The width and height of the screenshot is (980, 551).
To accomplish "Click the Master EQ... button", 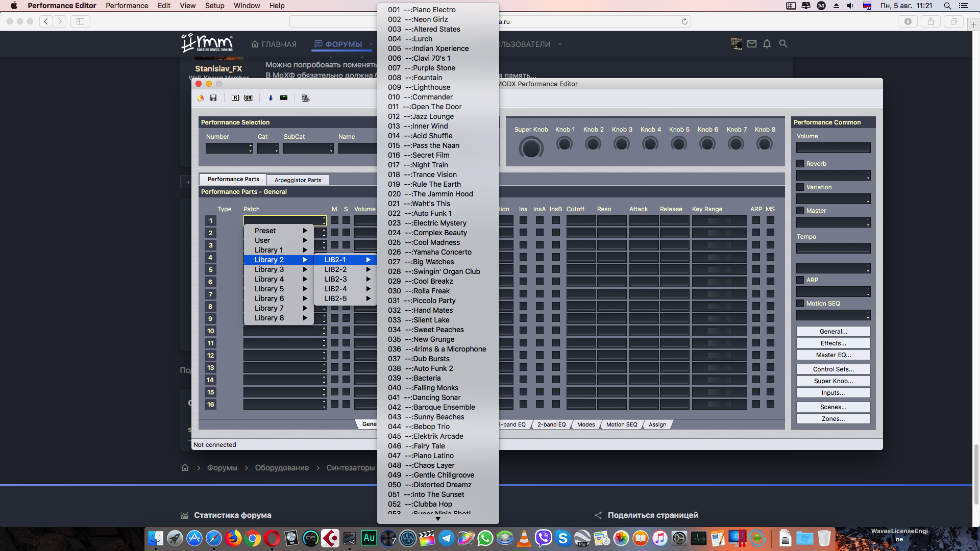I will (x=833, y=355).
